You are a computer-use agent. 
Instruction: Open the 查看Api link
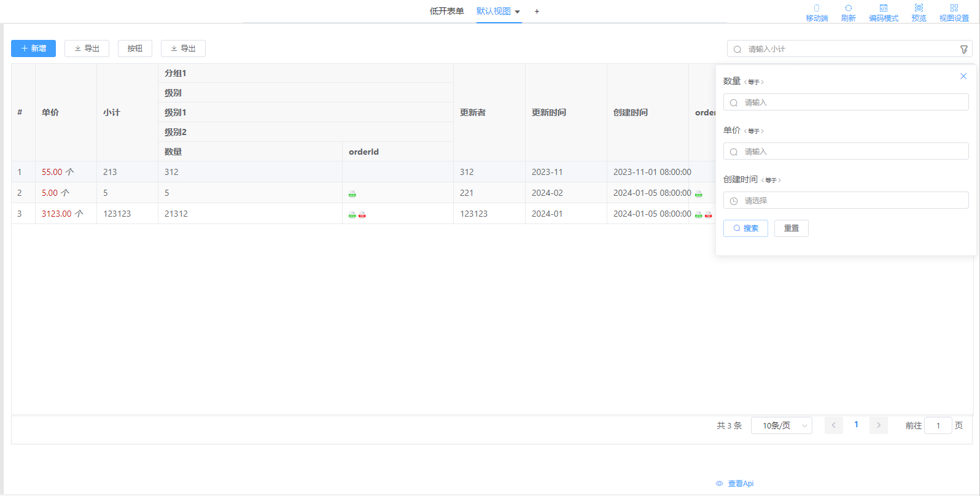pyautogui.click(x=740, y=484)
